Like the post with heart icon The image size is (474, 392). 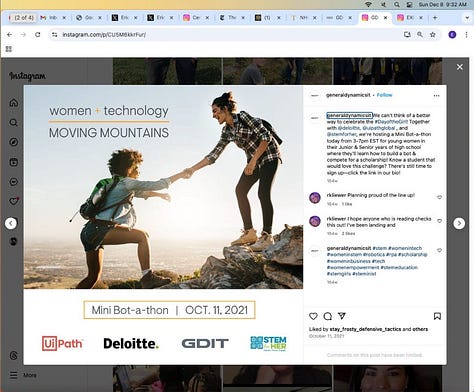tap(313, 316)
